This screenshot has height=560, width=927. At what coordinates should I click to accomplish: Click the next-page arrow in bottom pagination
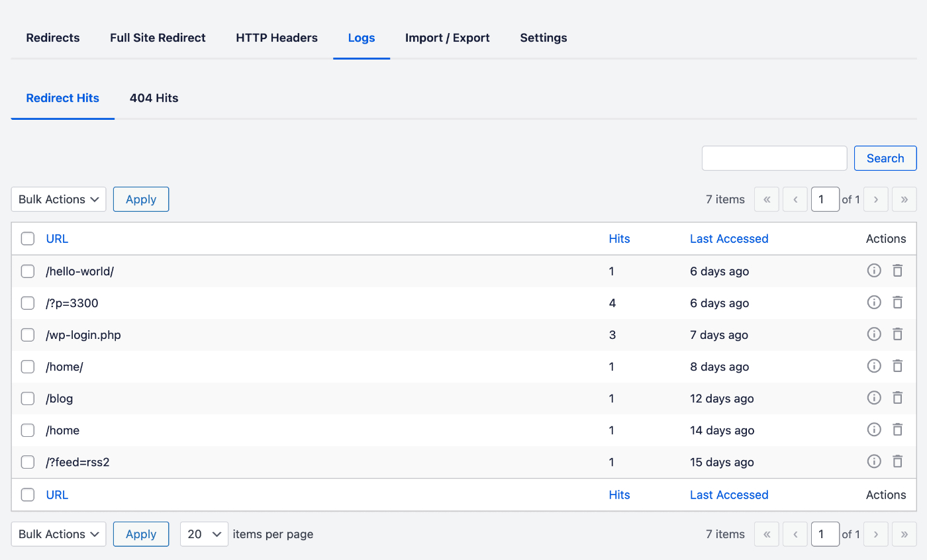pos(875,534)
